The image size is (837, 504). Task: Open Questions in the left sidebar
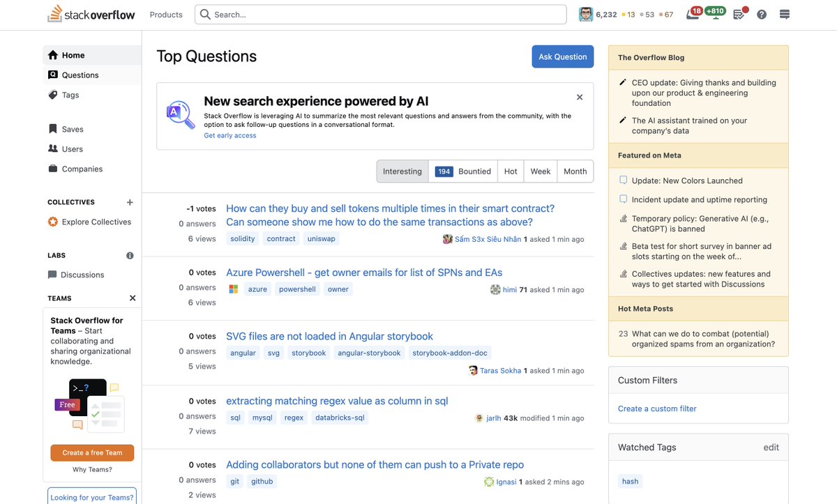tap(93, 75)
